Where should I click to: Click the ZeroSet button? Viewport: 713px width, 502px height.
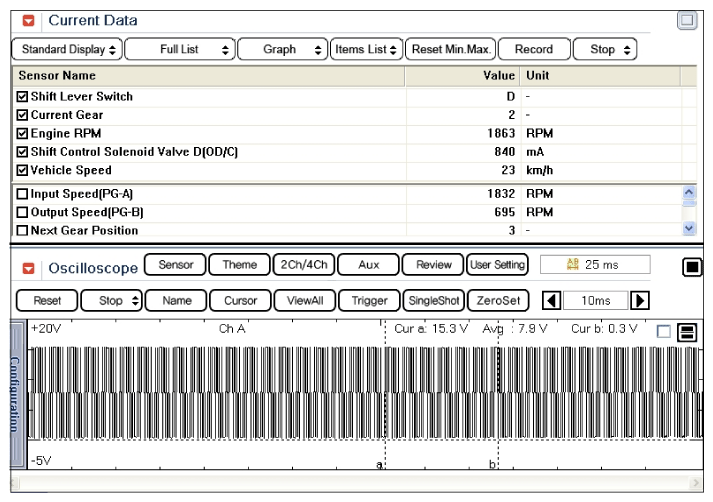pyautogui.click(x=498, y=301)
